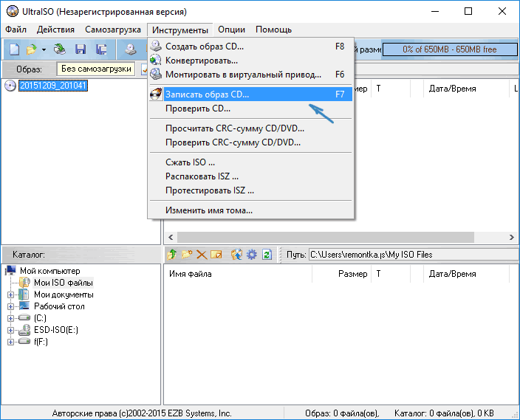Click the lower Размер column header
The height and width of the screenshot is (420, 520).
click(341, 274)
